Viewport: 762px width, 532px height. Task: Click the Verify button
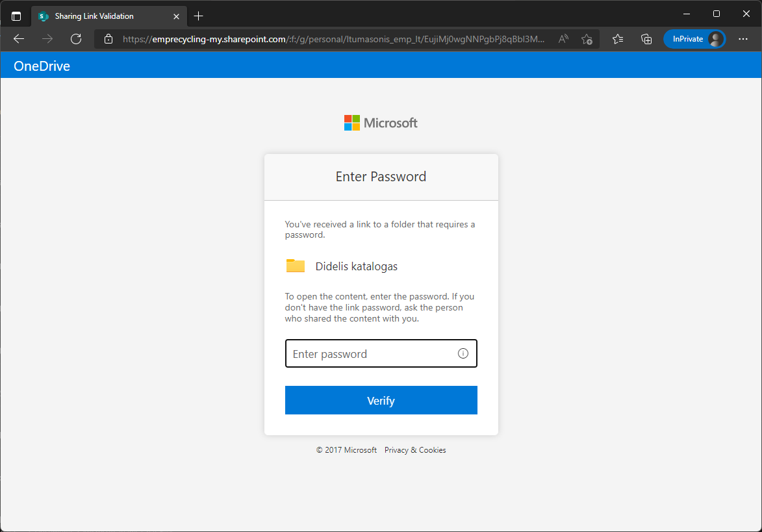click(381, 400)
